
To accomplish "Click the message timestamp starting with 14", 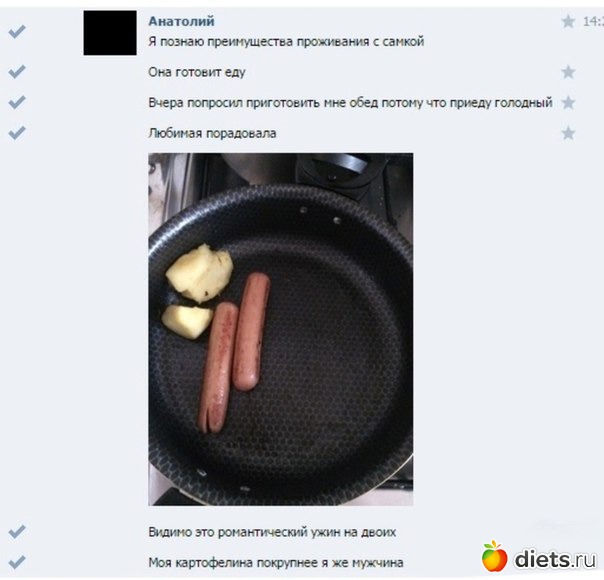I will [593, 22].
